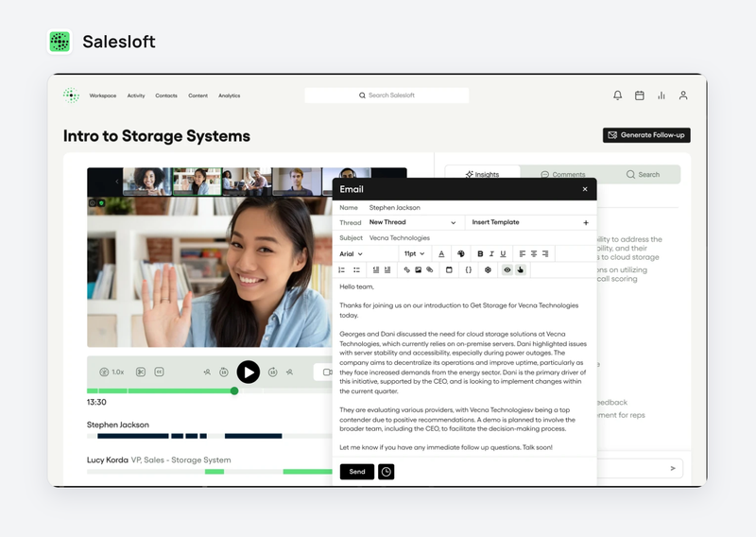Rewind 15 seconds
Screen dimensions: 756x537
224,372
